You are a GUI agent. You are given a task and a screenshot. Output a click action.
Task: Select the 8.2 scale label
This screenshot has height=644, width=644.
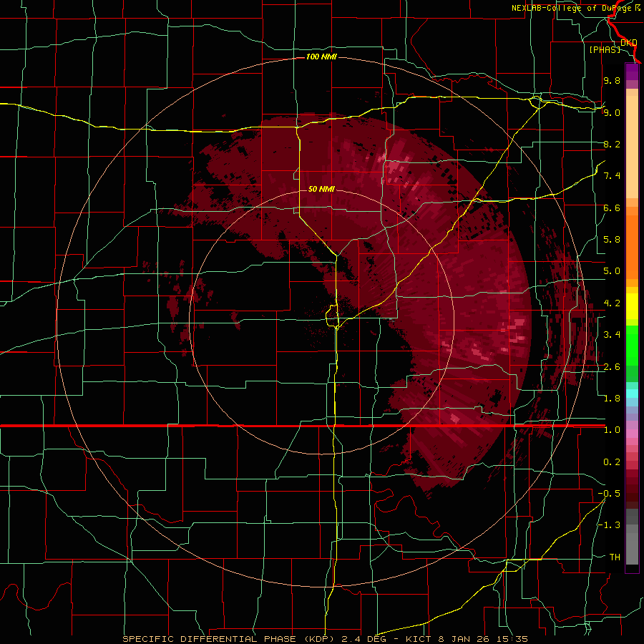tap(612, 144)
